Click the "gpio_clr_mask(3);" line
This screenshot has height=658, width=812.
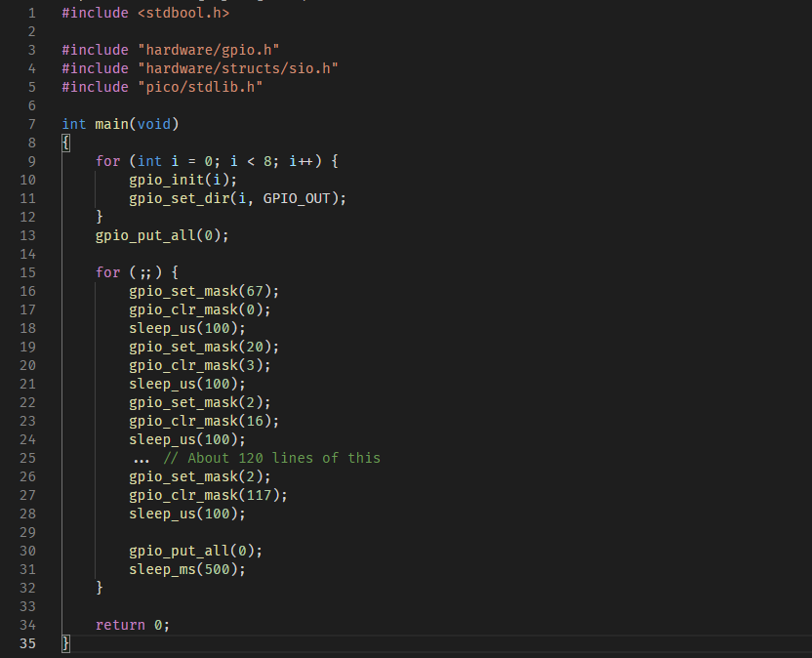(x=200, y=366)
